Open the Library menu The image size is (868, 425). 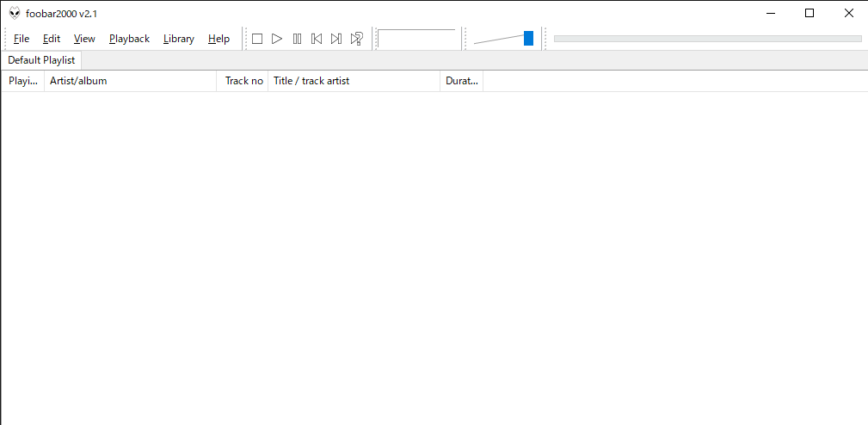179,39
